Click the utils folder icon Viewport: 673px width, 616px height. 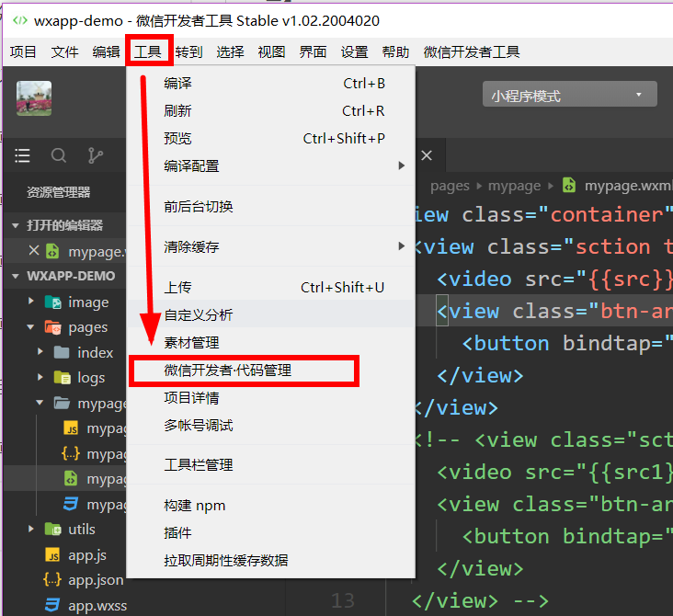tap(53, 530)
